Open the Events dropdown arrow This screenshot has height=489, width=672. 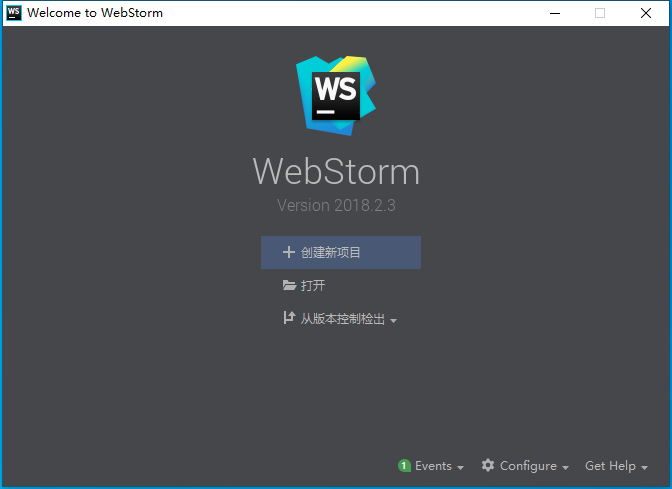[460, 468]
